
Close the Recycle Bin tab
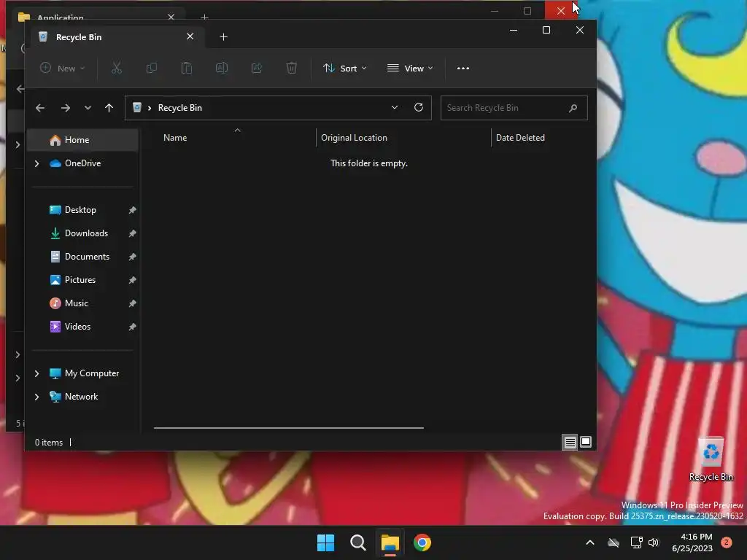[190, 36]
